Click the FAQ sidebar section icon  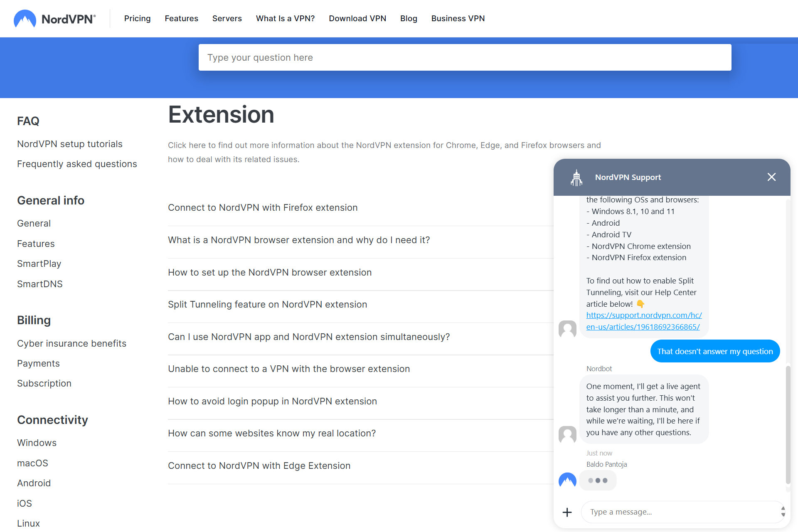pos(28,121)
